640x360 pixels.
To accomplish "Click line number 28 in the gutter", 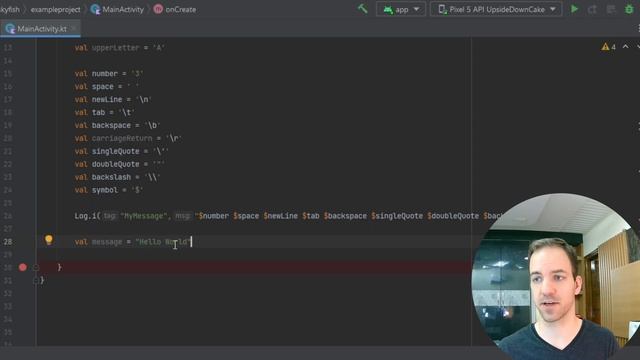I will pyautogui.click(x=8, y=242).
